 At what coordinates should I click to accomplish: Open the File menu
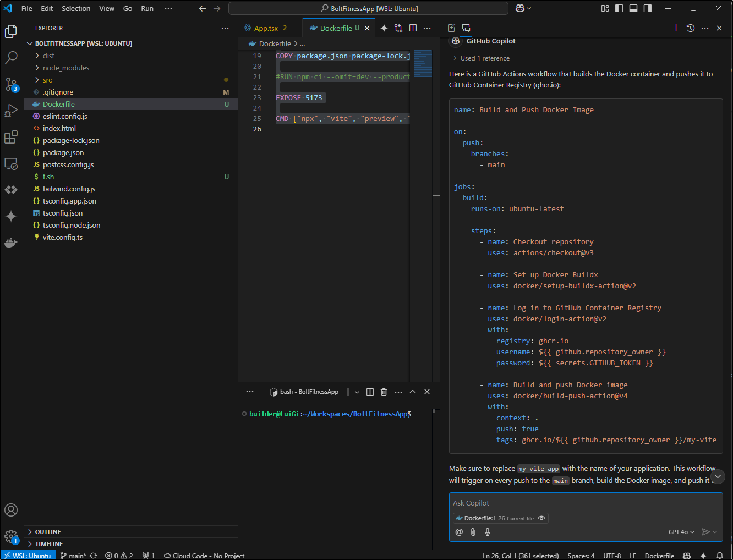click(x=26, y=8)
